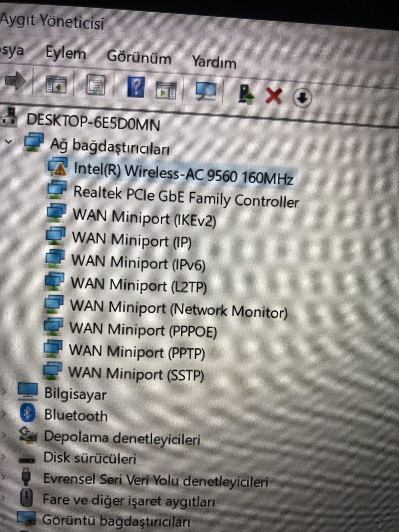Click the update device driver icon
Screen dimensions: 399x532
coord(245,94)
